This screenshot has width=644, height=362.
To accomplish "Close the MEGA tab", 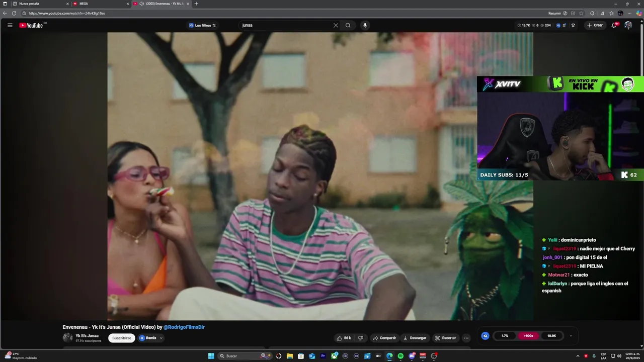I will (x=127, y=4).
